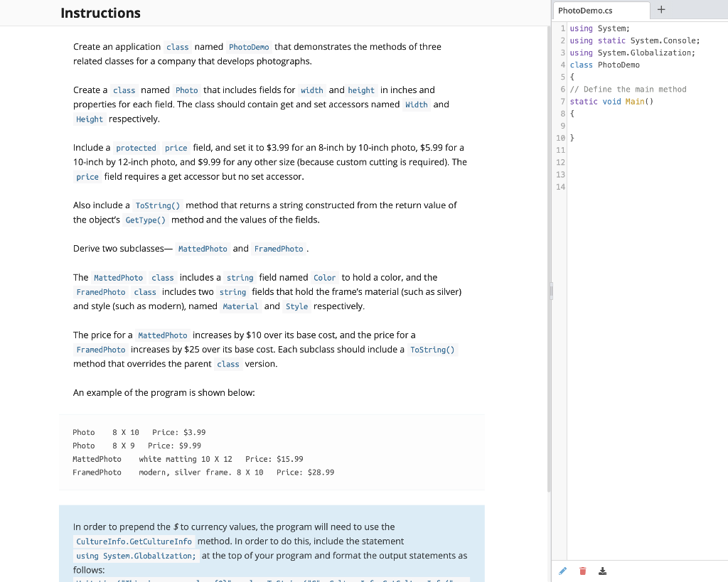Click the pencil edit icon below the editor
Image resolution: width=728 pixels, height=582 pixels.
(562, 571)
